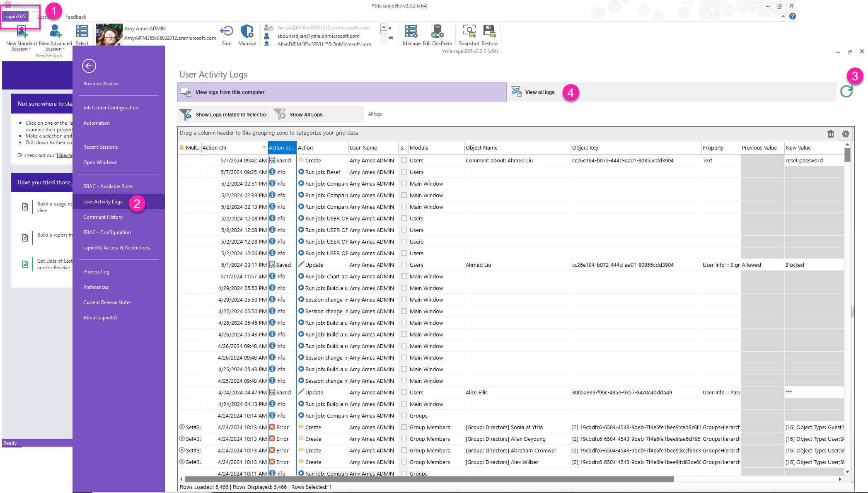Open the sapio365 tab
Image resolution: width=868 pixels, height=493 pixels.
pos(15,16)
